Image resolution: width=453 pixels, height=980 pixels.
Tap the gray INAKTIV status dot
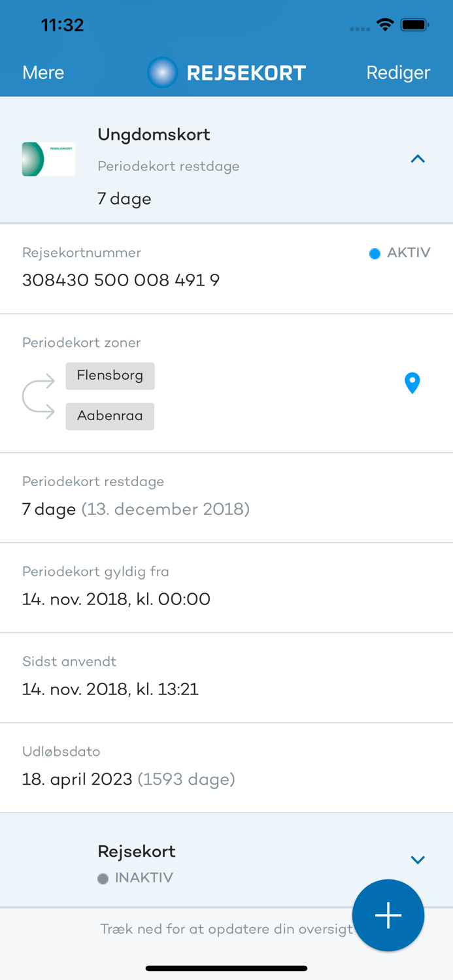[102, 879]
